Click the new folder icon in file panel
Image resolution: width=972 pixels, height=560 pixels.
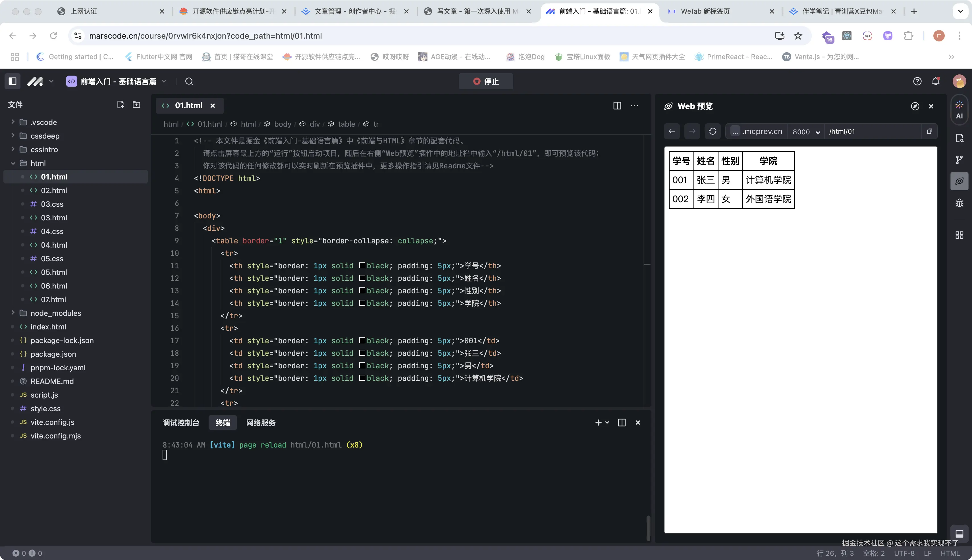click(x=136, y=105)
